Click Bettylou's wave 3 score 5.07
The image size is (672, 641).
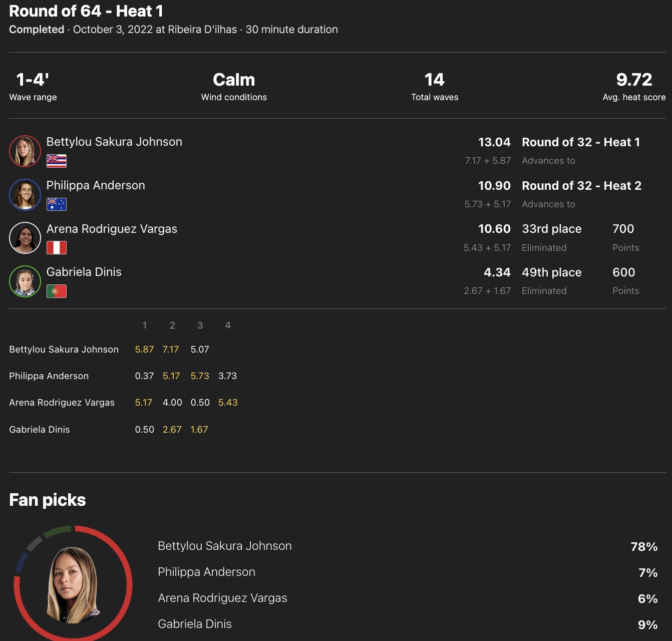tap(200, 350)
